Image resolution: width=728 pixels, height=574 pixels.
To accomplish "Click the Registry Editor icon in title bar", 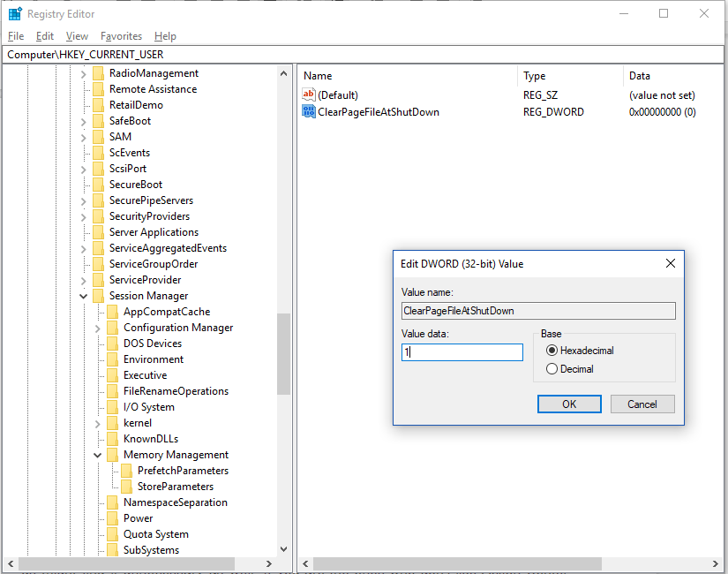I will 14,12.
